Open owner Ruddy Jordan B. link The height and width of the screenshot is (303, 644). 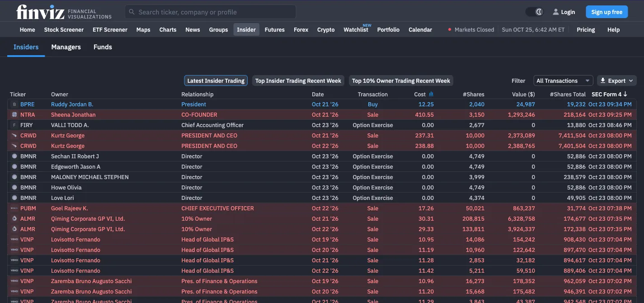[72, 104]
